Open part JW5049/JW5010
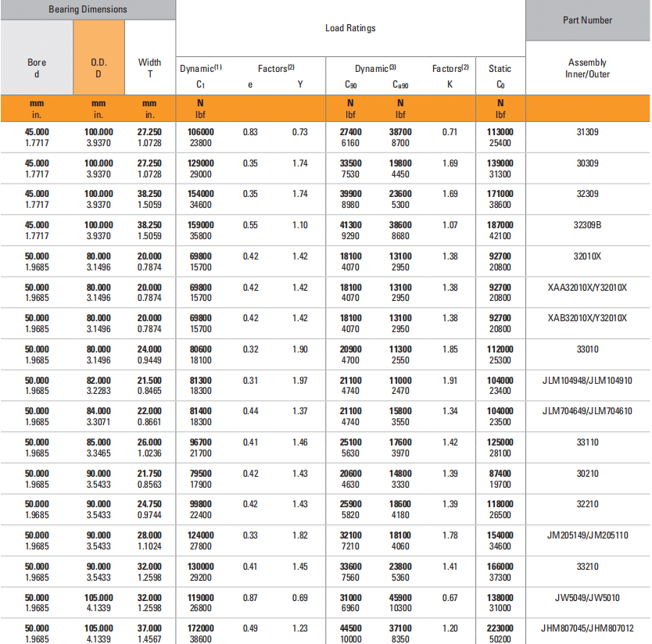Image resolution: width=652 pixels, height=644 pixels. tap(587, 598)
